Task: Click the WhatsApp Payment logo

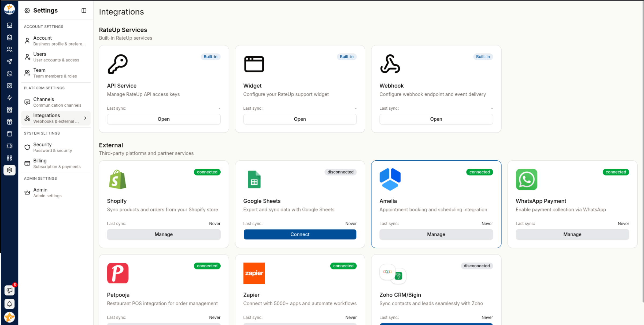Action: point(526,179)
